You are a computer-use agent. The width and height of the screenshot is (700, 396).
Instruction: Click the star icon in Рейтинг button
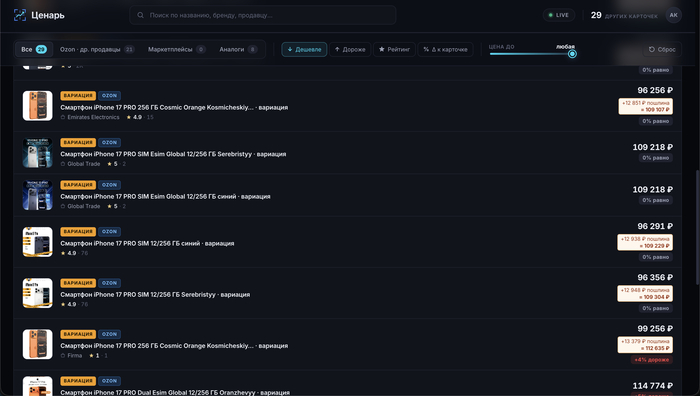pos(381,49)
